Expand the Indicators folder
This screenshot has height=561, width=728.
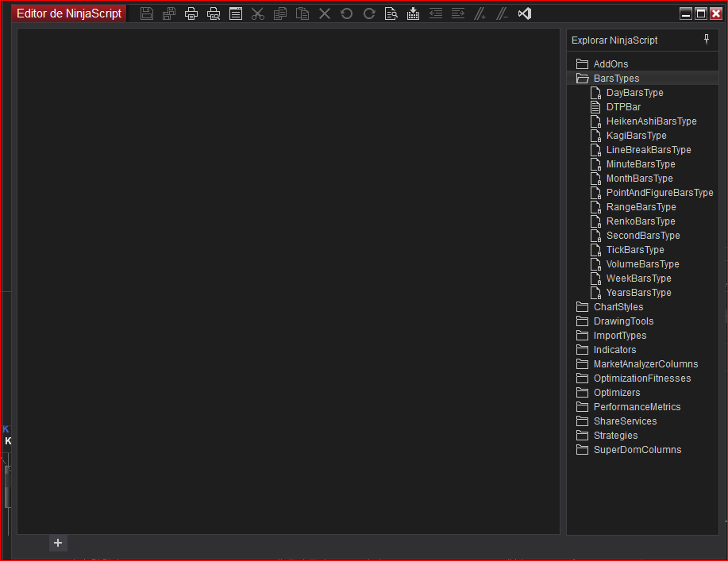[606, 350]
